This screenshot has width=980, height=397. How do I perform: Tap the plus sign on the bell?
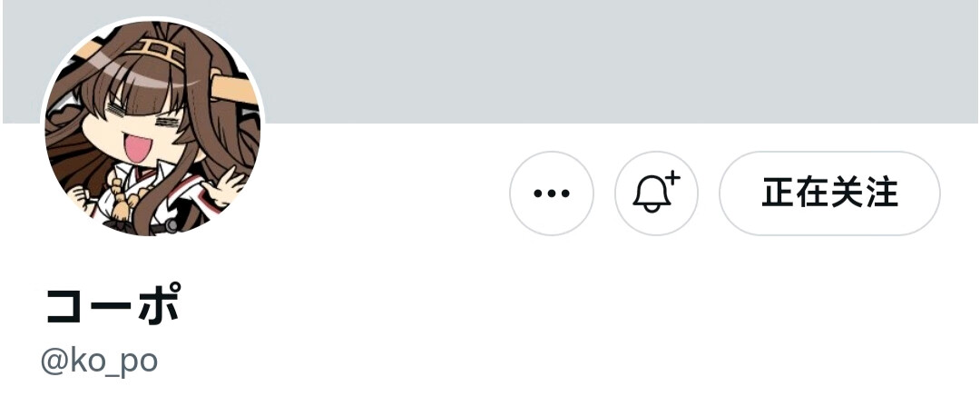[672, 178]
